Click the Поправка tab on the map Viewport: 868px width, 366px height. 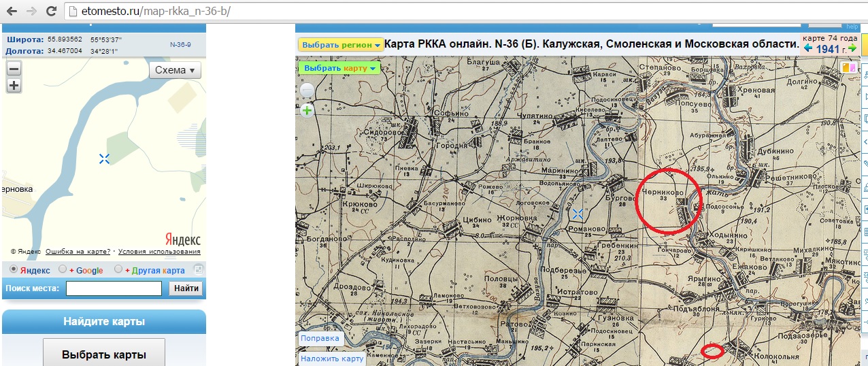pyautogui.click(x=320, y=338)
